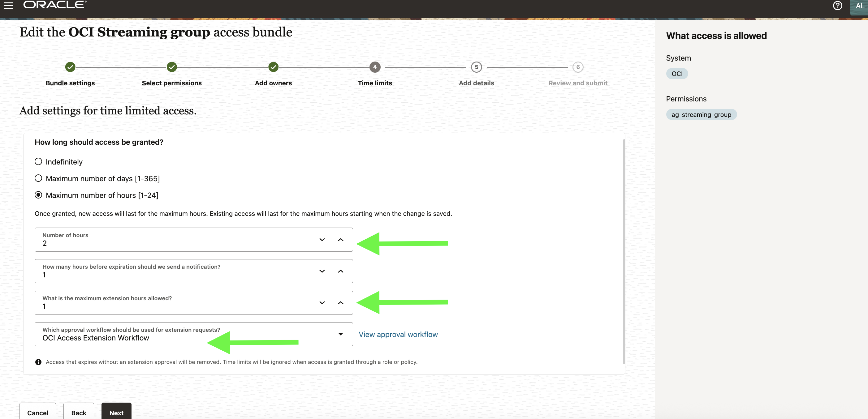Select Maximum number of days option

(38, 178)
